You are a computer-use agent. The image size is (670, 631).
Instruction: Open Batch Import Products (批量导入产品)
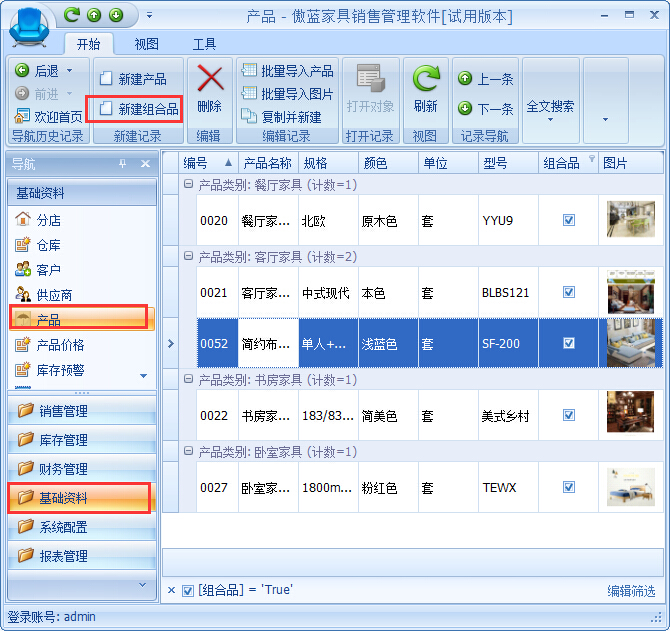pos(287,71)
